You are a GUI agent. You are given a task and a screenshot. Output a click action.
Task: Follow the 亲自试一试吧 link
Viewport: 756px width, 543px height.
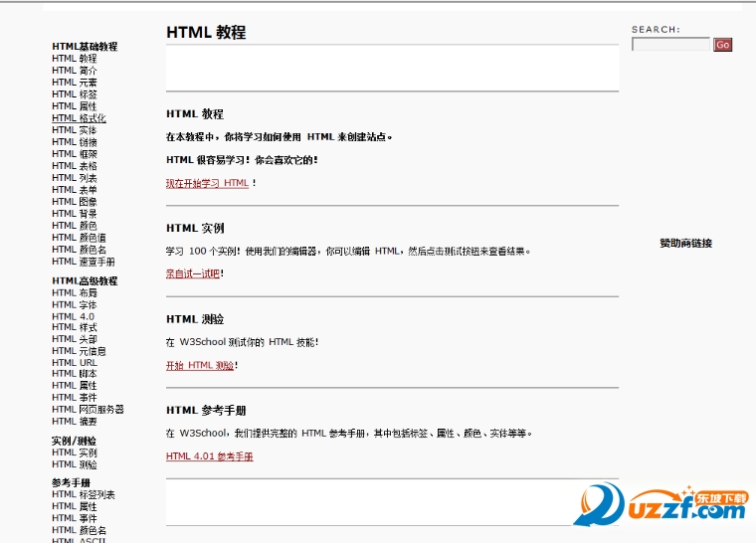[193, 273]
